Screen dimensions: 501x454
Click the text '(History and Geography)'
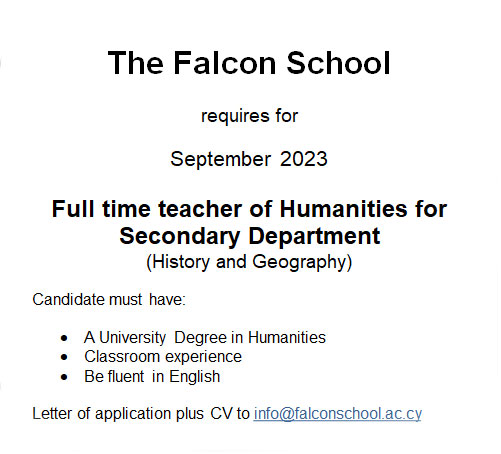[249, 262]
